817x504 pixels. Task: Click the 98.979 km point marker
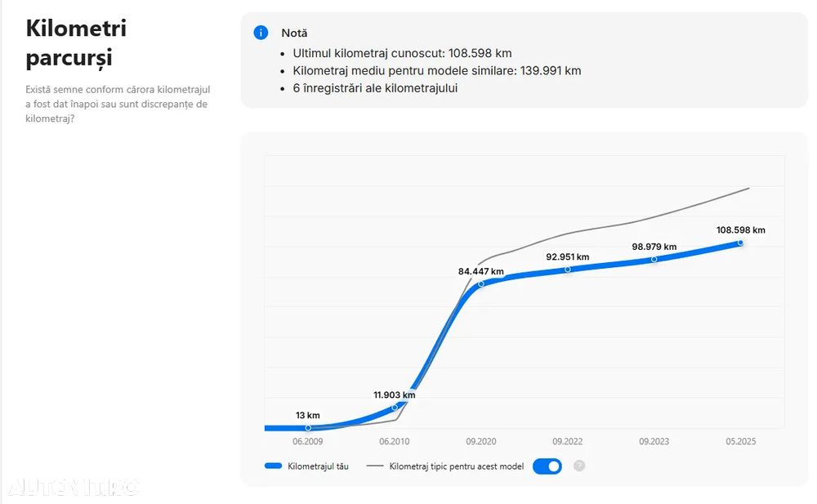coord(654,259)
